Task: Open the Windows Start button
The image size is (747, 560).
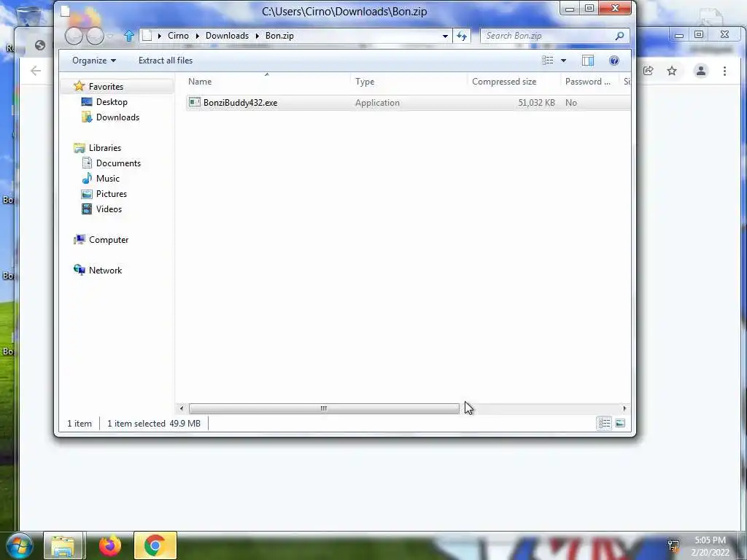Action: click(20, 546)
